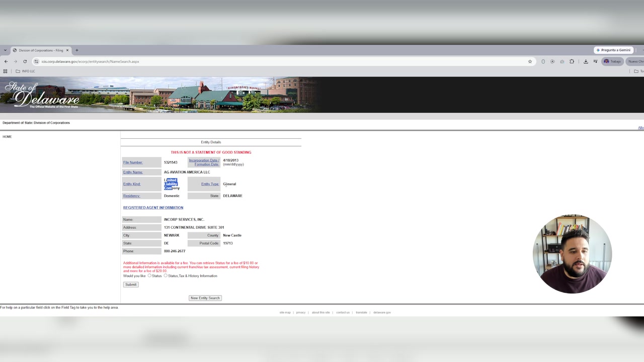Open the site map footer link
This screenshot has height=362, width=644.
(x=285, y=313)
